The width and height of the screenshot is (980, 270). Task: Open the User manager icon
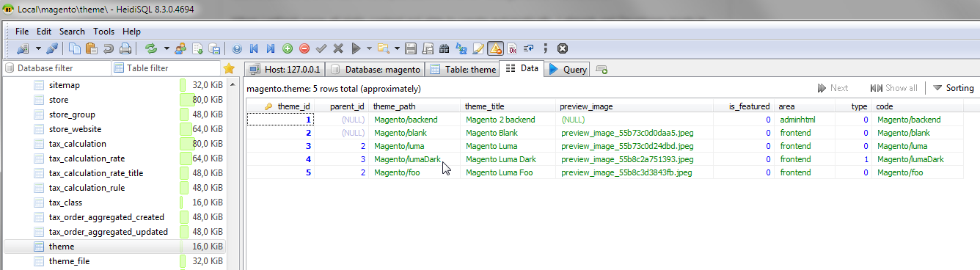click(180, 48)
